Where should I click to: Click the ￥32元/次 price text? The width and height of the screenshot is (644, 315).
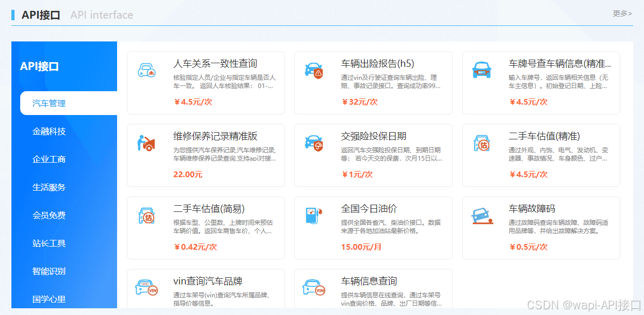click(359, 102)
